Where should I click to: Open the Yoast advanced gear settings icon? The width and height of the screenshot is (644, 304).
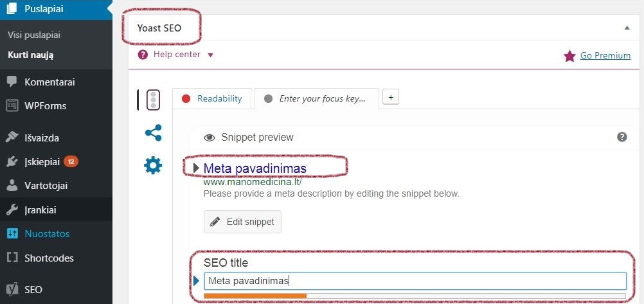point(153,166)
